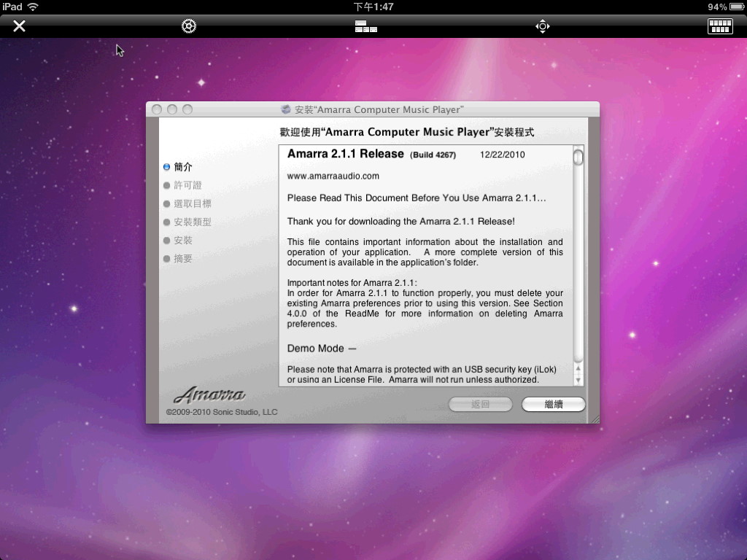Tap the 下午1:47 clock in the status bar

(373, 7)
